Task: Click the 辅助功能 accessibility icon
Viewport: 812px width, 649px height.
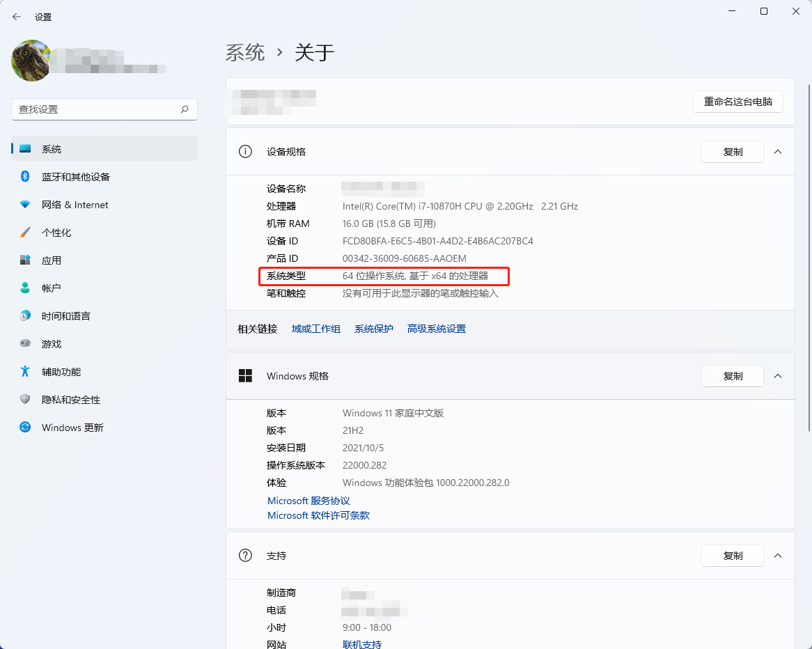Action: [25, 371]
